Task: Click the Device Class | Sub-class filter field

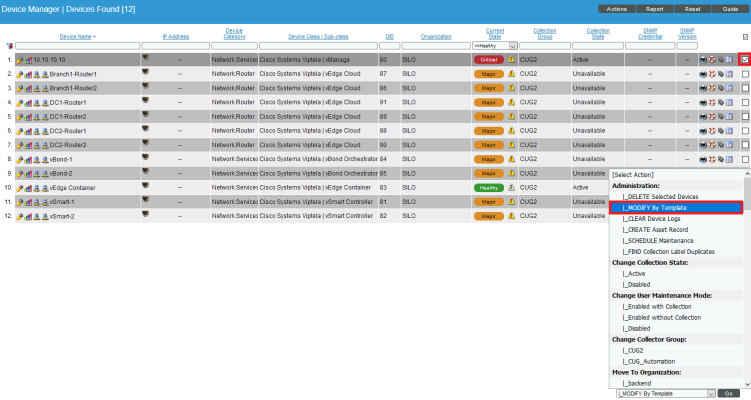Action: pos(318,46)
